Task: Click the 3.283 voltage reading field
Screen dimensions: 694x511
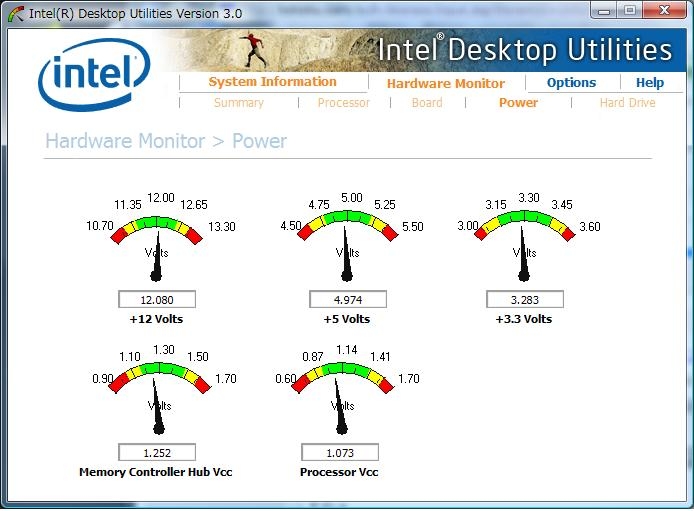Action: [x=524, y=300]
